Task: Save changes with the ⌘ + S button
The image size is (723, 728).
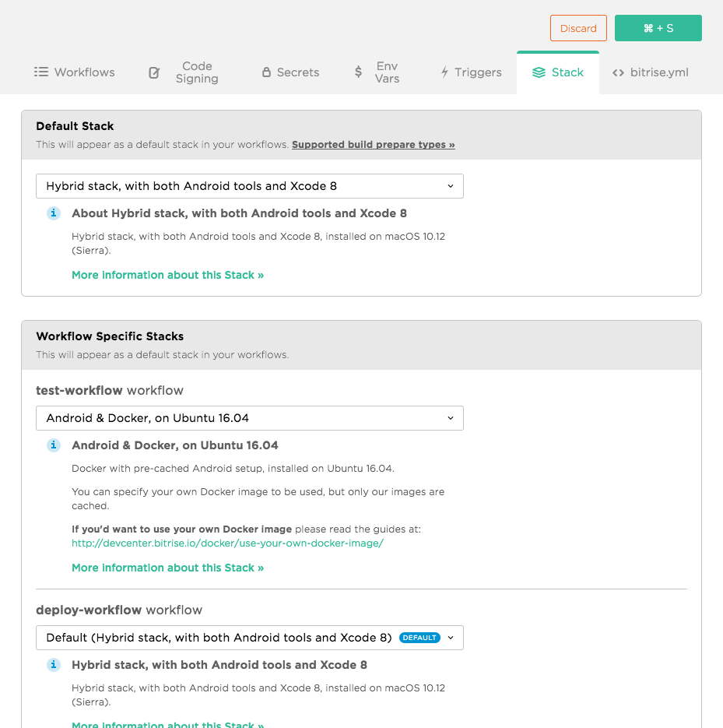Action: [658, 28]
